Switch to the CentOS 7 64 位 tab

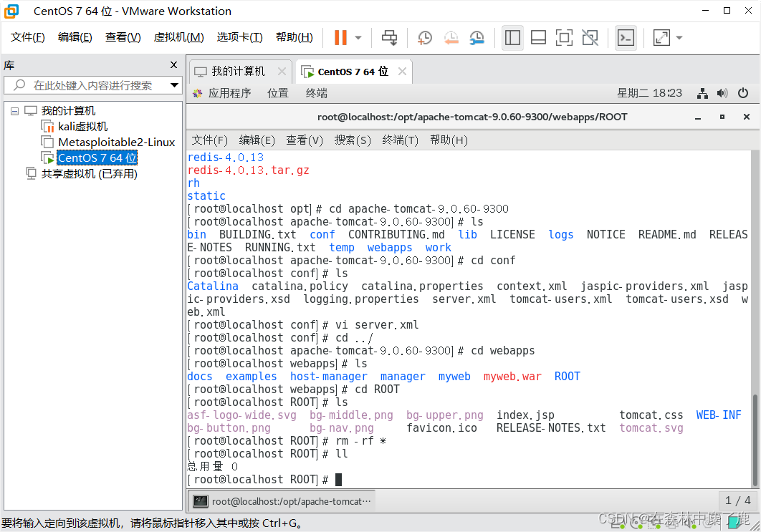[353, 72]
